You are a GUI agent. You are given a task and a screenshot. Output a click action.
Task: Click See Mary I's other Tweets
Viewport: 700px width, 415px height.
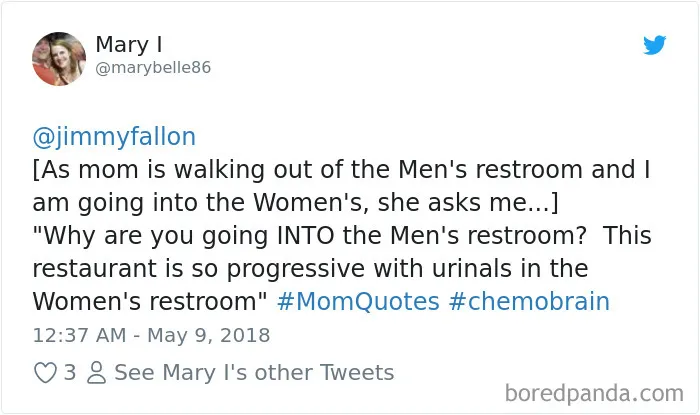tap(254, 373)
